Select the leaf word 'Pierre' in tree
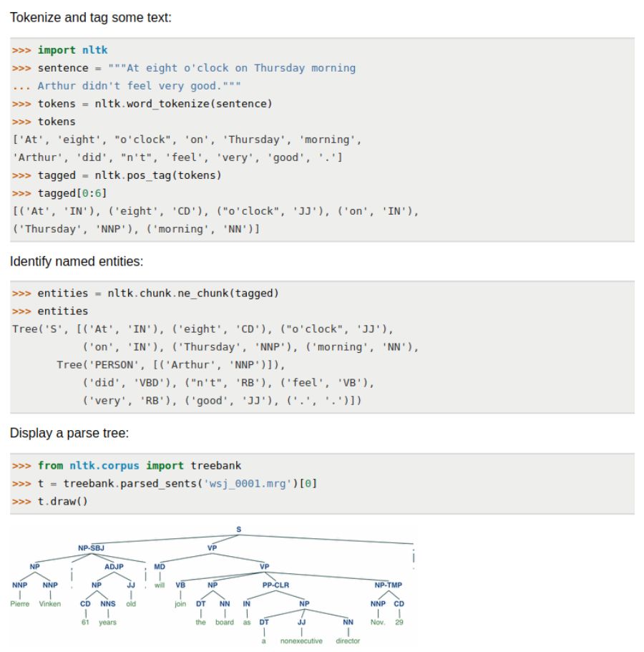Screen dimensions: 644x652 [20, 604]
